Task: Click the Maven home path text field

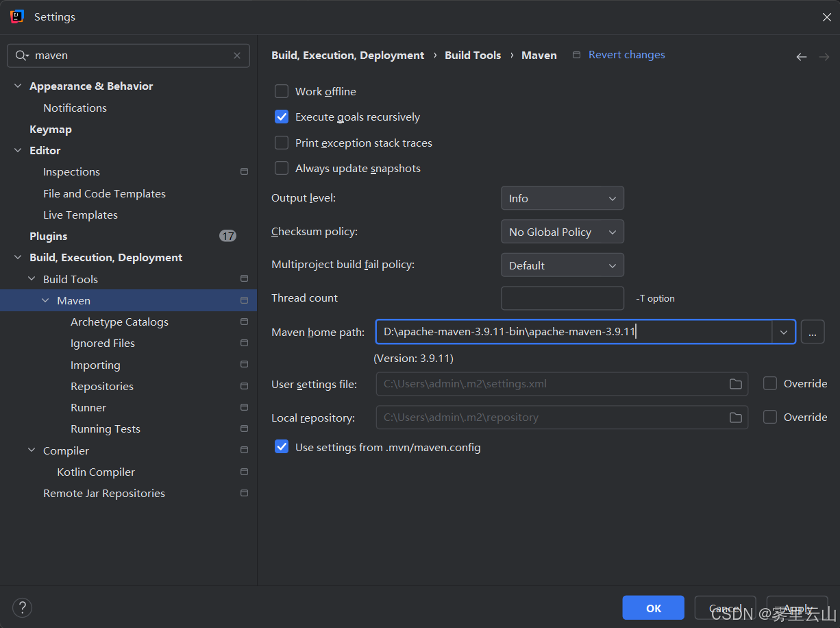Action: coord(574,332)
